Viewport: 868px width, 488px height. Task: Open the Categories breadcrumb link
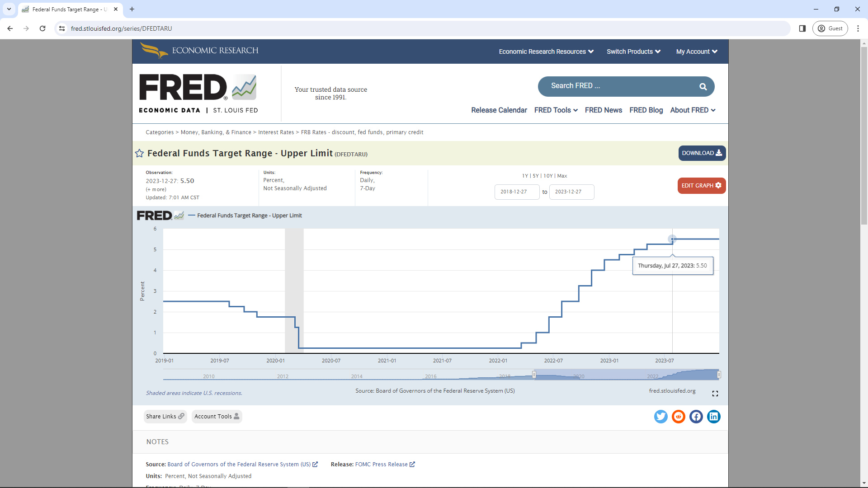click(160, 132)
